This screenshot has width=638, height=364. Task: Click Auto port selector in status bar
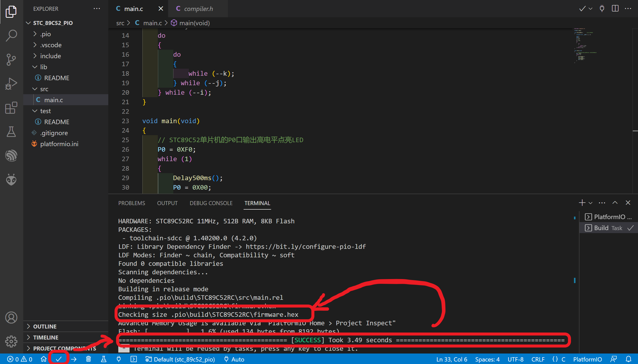234,359
